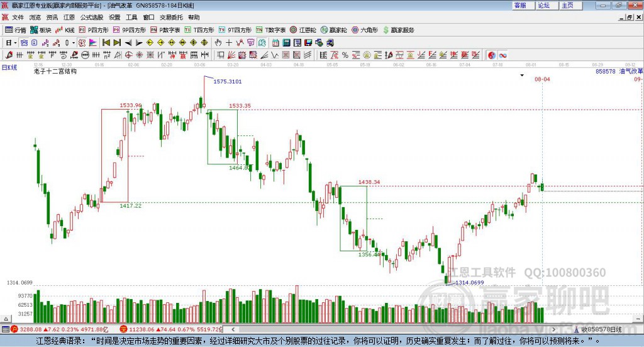Open the 工具 menu
This screenshot has height=347, width=644.
coord(131,17)
